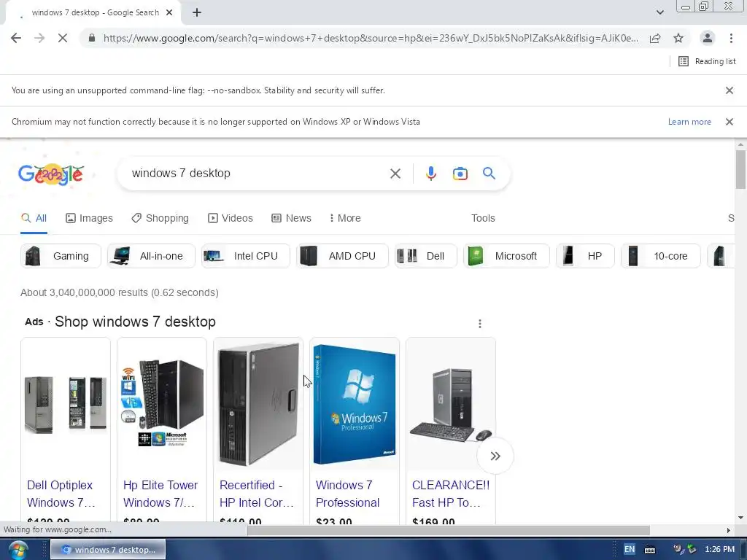The width and height of the screenshot is (747, 560).
Task: Click the scroll right arrow on horizontal scrollbar
Action: click(729, 531)
